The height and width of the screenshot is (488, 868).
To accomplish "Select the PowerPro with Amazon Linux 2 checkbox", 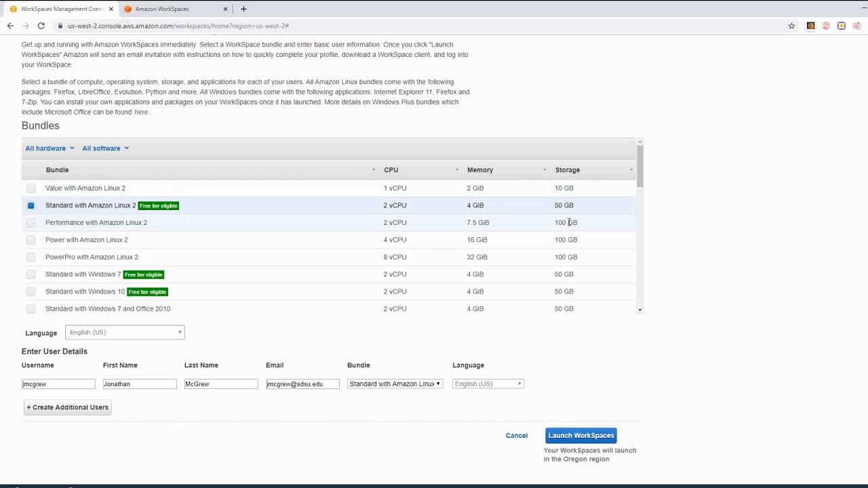I will click(x=31, y=257).
